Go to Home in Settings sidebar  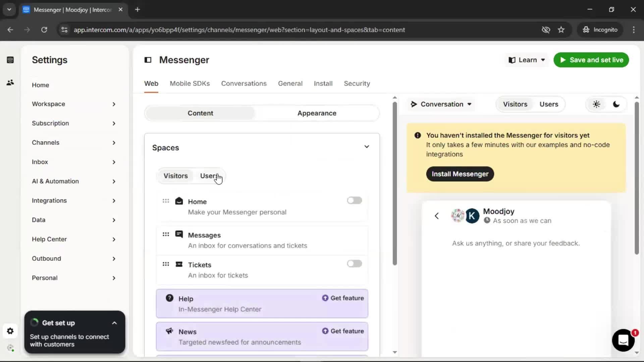[41, 85]
